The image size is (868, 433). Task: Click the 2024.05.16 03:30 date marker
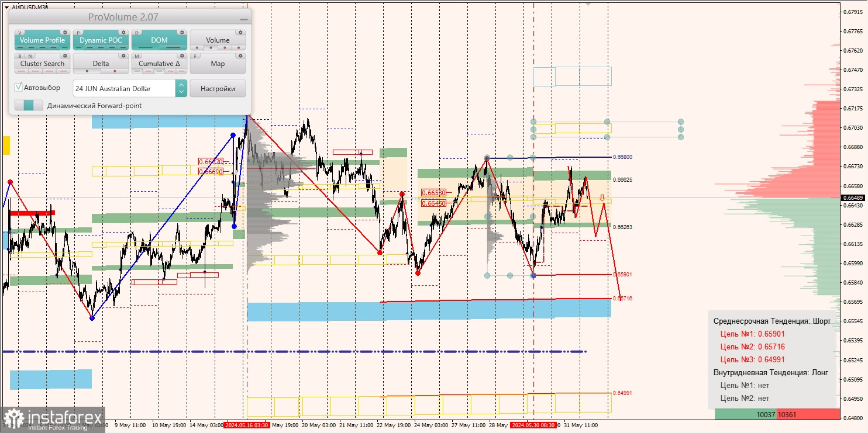click(x=247, y=425)
